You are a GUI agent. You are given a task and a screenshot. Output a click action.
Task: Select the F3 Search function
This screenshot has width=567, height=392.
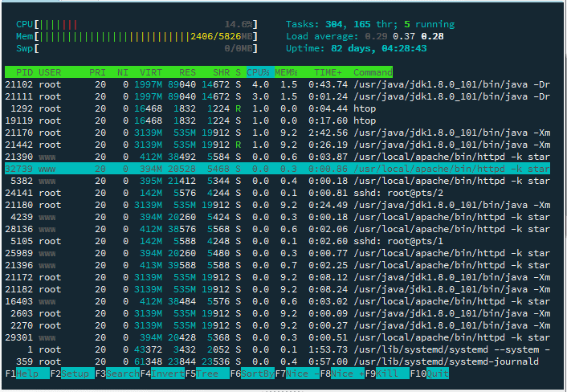tap(117, 374)
